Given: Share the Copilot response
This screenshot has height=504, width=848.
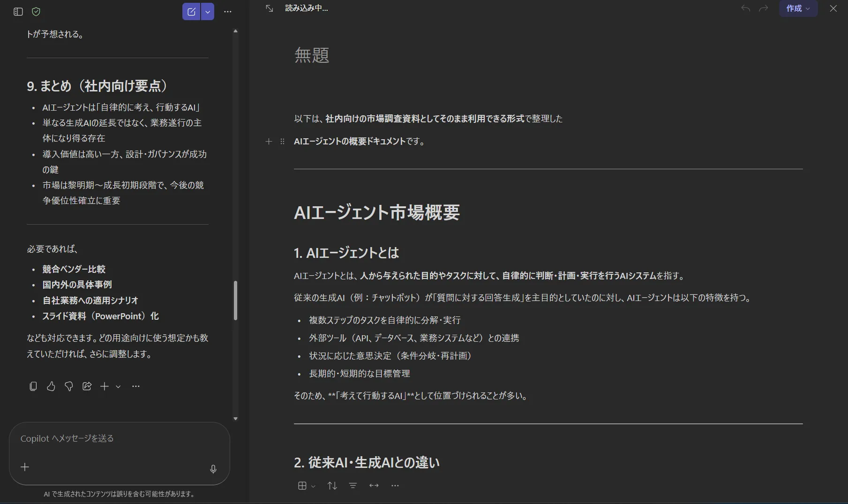Looking at the screenshot, I should [x=86, y=386].
